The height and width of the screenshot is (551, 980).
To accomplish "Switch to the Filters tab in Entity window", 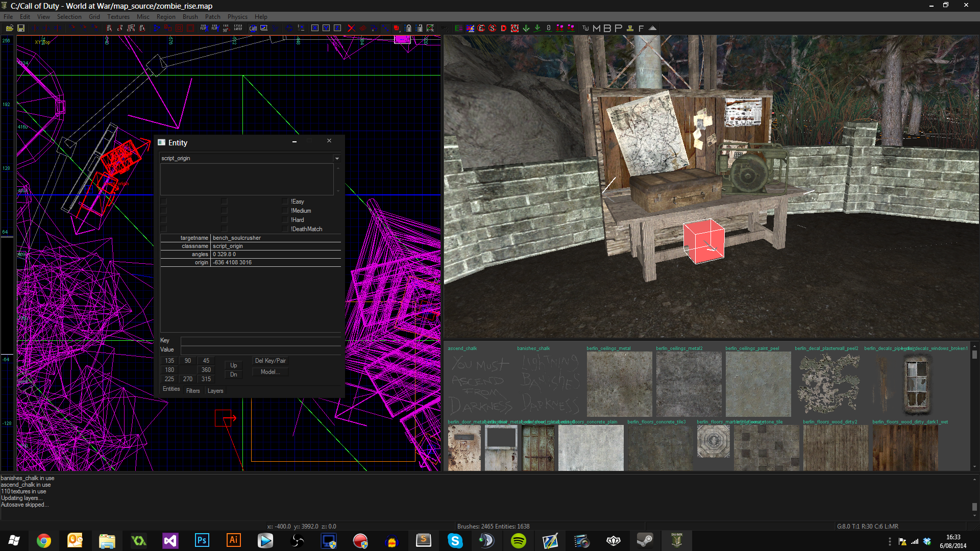I will [193, 391].
